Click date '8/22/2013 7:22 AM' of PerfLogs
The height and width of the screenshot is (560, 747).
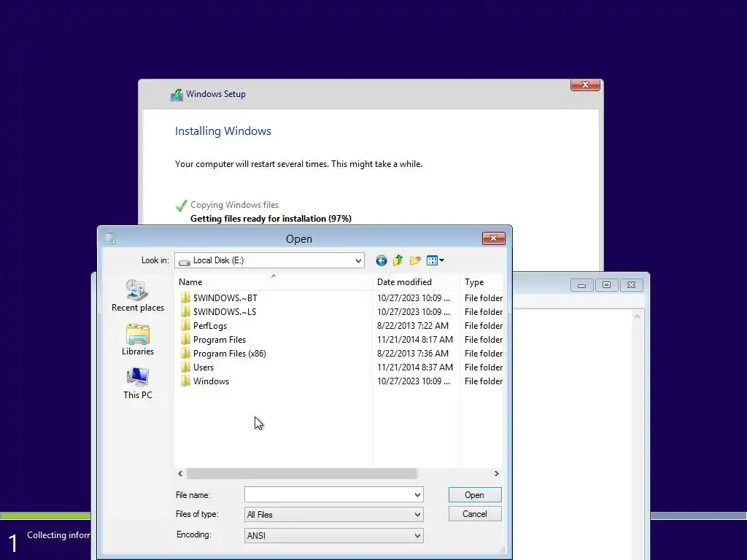(x=413, y=326)
